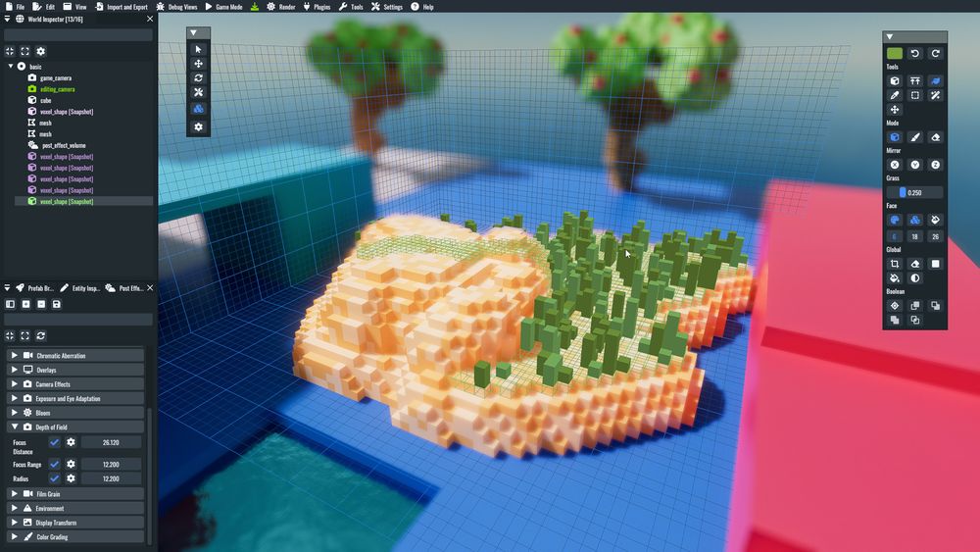980x552 pixels.
Task: Select the eyedropper color picker tool
Action: pyautogui.click(x=895, y=96)
